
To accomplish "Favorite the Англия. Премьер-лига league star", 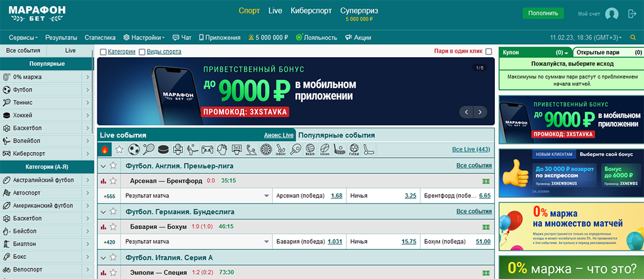I will pyautogui.click(x=113, y=166).
